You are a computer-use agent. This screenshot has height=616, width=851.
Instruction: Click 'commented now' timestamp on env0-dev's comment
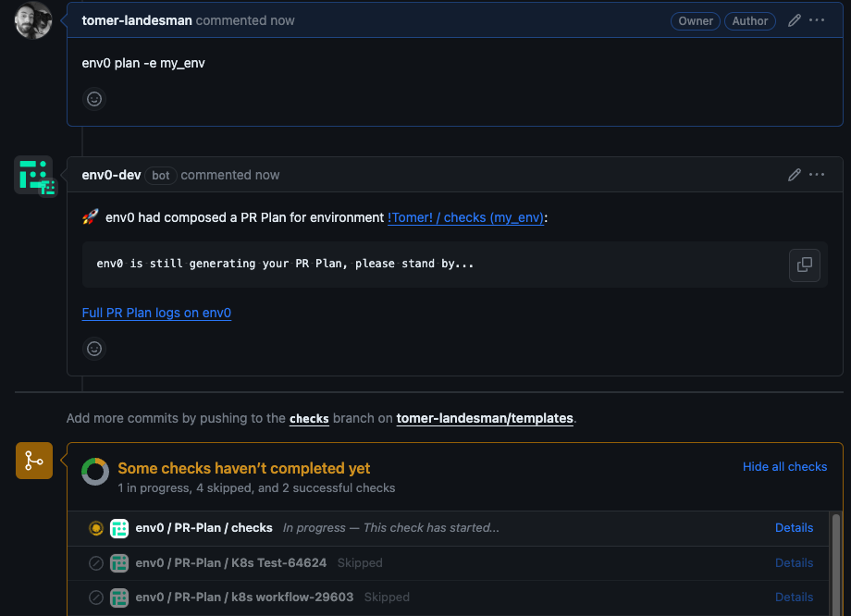[230, 176]
